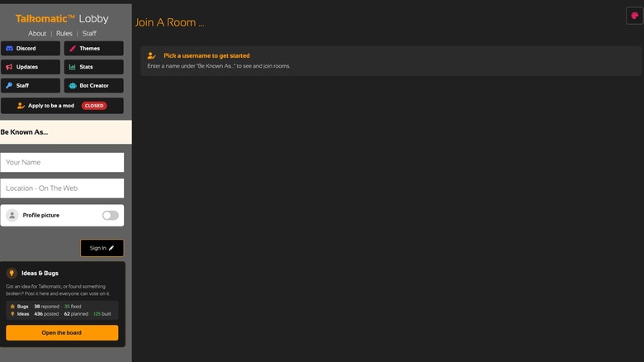The width and height of the screenshot is (644, 362).
Task: Click the 38 reported bugs text
Action: coord(46,307)
